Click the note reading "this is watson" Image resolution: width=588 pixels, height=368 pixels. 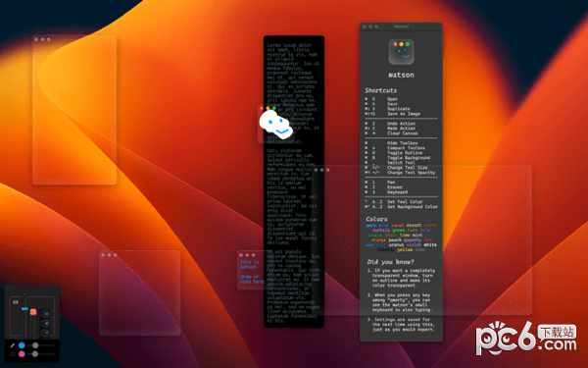coord(249,264)
